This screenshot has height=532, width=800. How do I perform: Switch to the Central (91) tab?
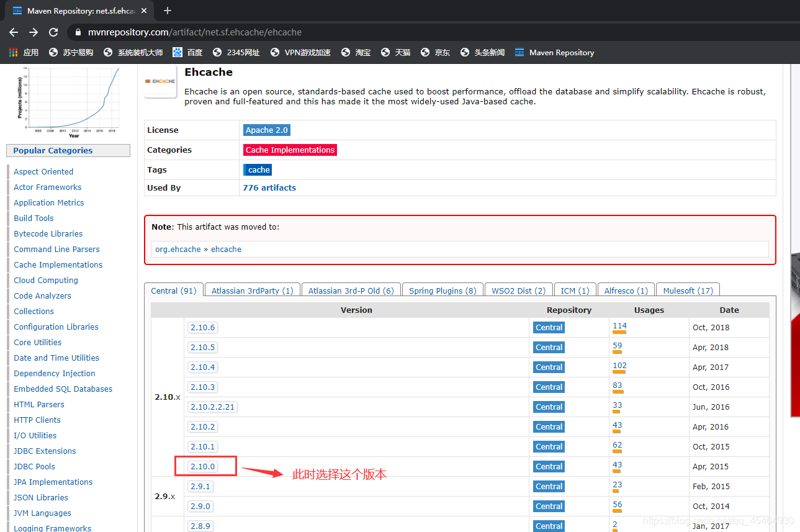point(174,291)
